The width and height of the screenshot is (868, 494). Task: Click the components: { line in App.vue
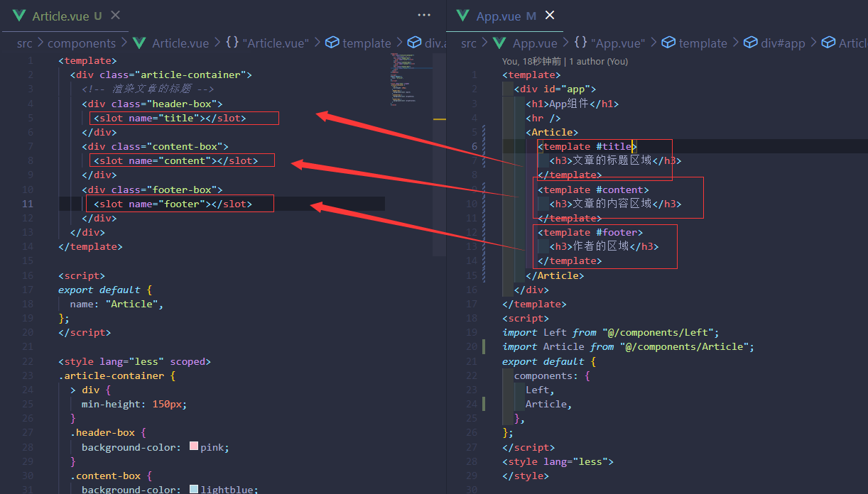pyautogui.click(x=552, y=375)
